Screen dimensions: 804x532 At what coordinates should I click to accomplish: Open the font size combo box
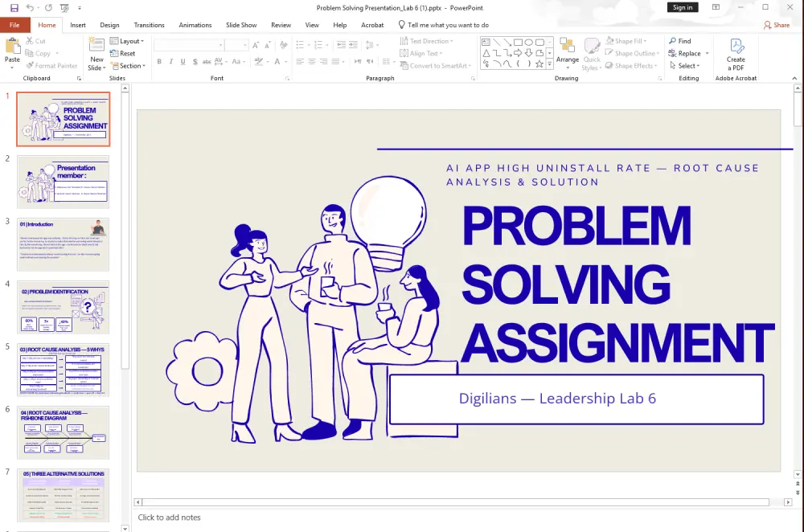[237, 45]
